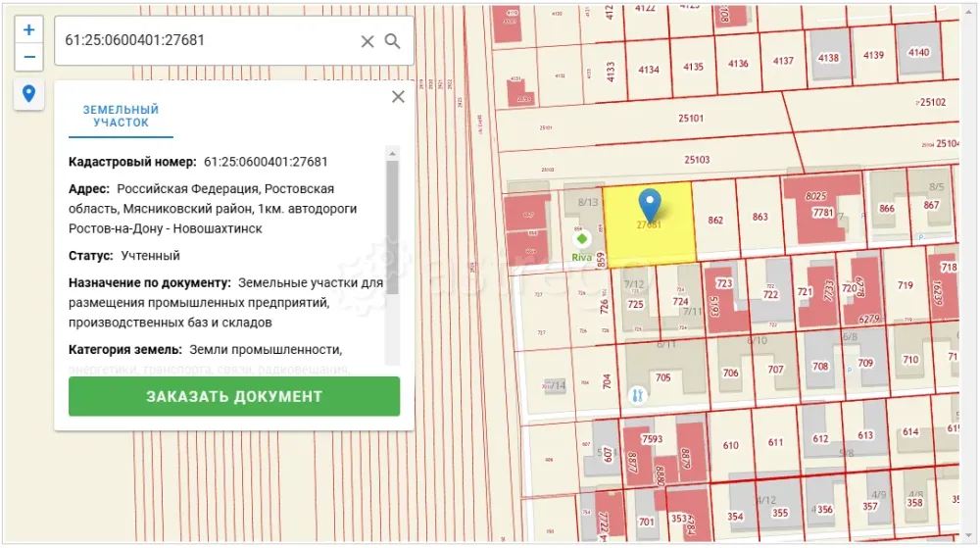Select map parcel 707
The image size is (980, 548).
pos(775,370)
